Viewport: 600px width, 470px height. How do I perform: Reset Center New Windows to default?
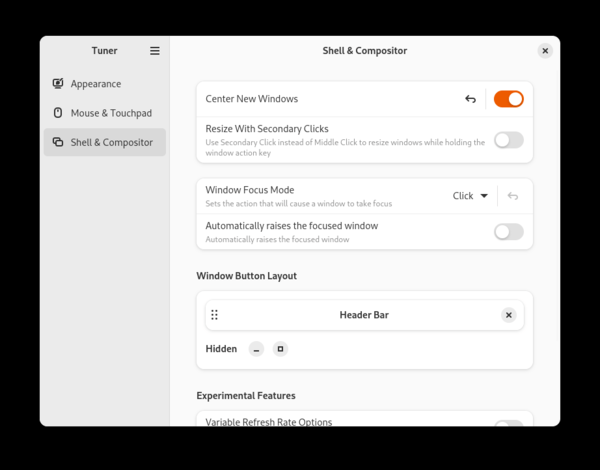470,99
